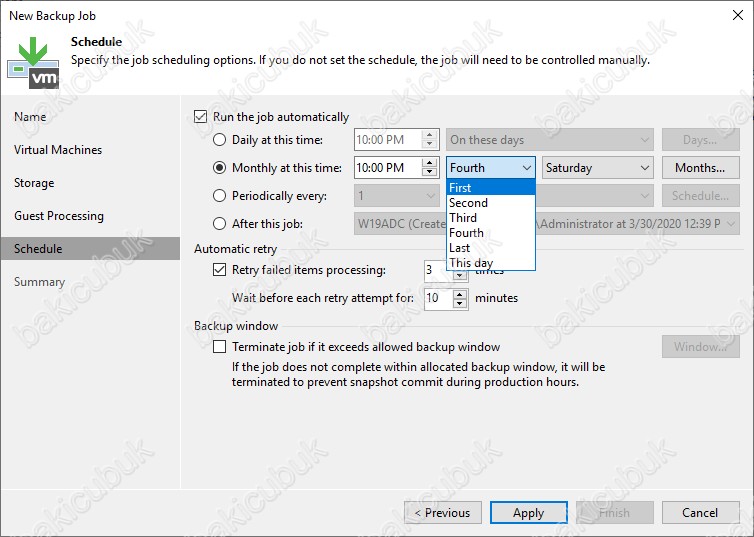Open the Guest Processing step

[x=90, y=216]
